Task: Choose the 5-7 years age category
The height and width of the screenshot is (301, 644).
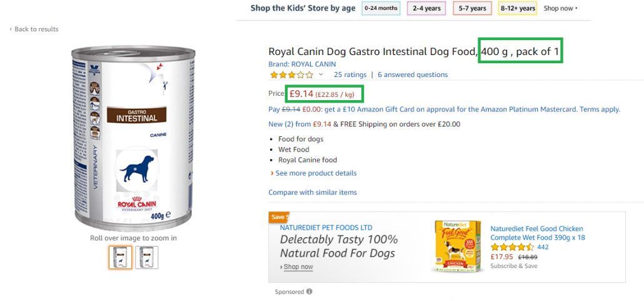Action: tap(472, 8)
